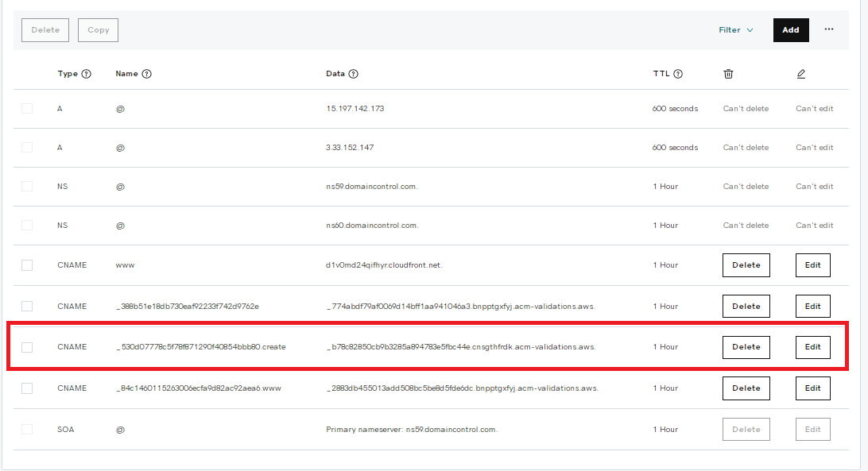868x471 pixels.
Task: Edit the highlighted .create CNAME record
Action: [x=812, y=347]
